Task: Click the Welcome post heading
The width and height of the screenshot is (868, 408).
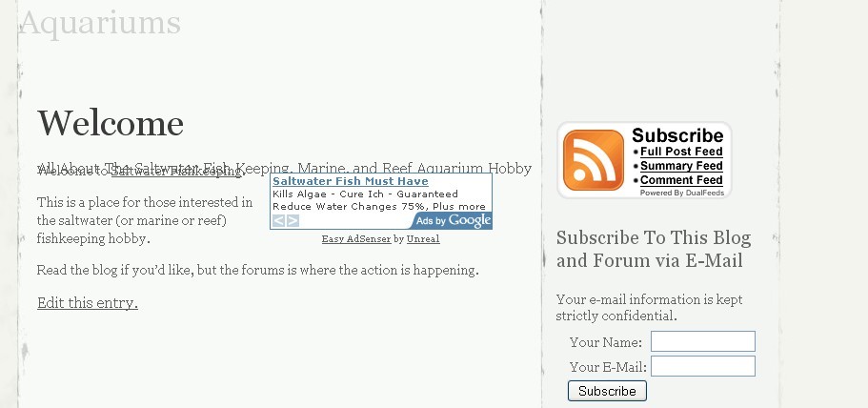Action: pyautogui.click(x=111, y=123)
